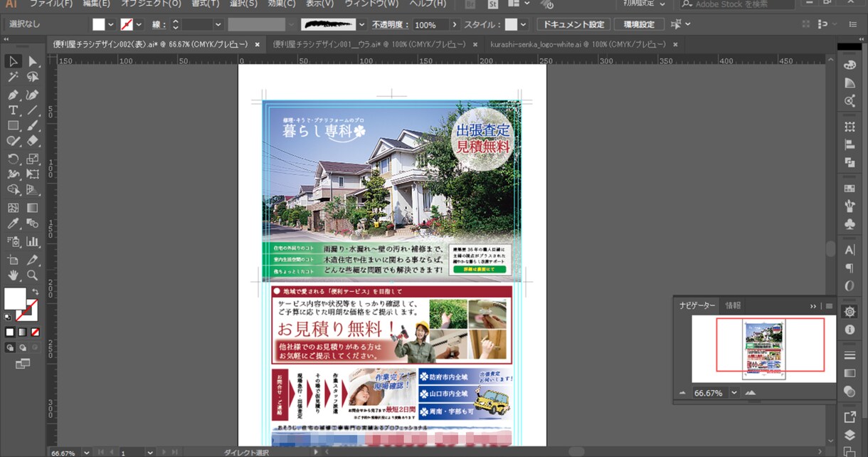868x457 pixels.
Task: Open the control bar stroke color dropdown
Action: click(x=139, y=25)
